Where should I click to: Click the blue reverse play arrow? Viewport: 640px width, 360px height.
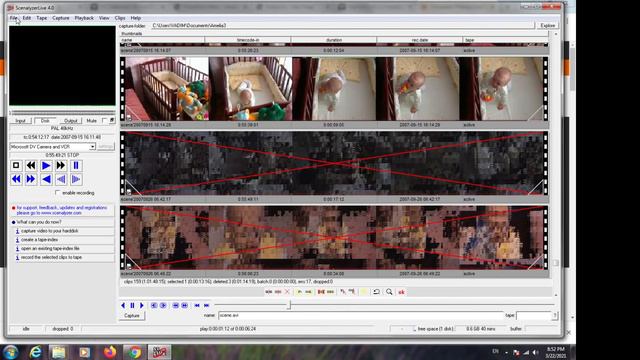point(46,179)
